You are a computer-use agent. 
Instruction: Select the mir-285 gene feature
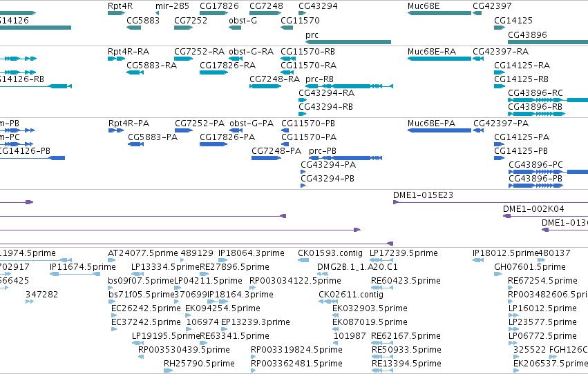tap(157, 13)
